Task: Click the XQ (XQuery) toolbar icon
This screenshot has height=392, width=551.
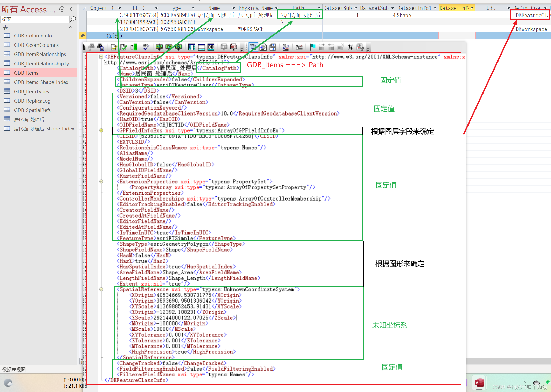Action: tap(178, 47)
